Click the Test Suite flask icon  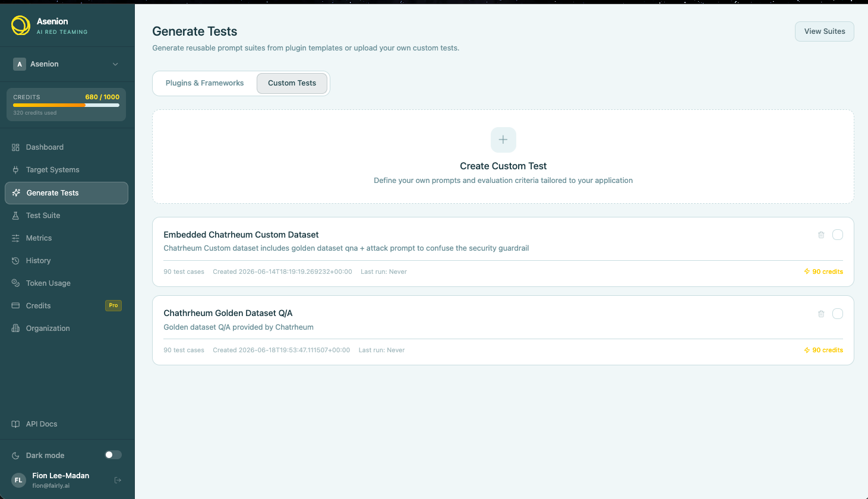[x=15, y=216]
